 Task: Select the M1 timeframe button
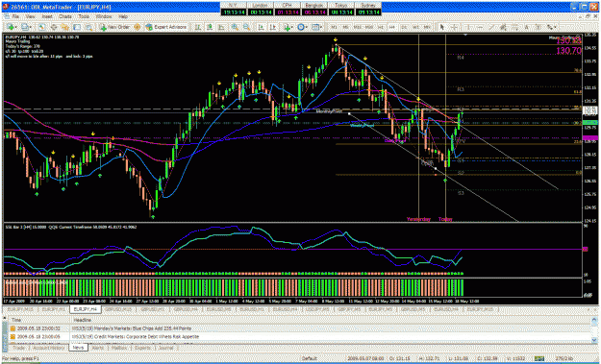tap(334, 27)
